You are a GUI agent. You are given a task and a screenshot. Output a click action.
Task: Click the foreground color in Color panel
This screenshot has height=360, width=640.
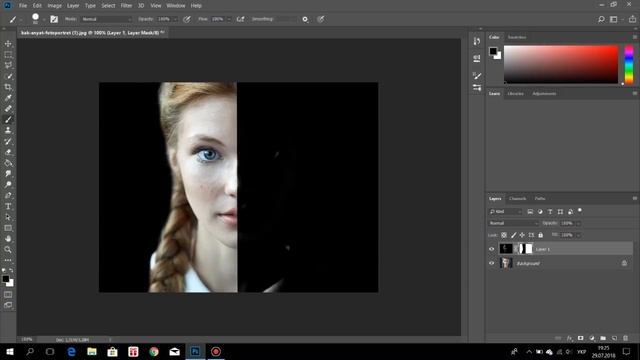[493, 51]
